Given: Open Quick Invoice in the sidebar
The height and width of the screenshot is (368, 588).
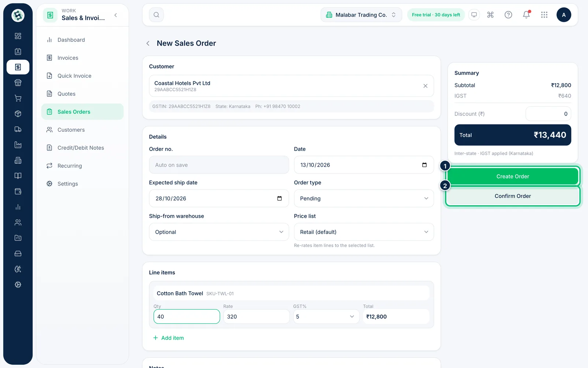Looking at the screenshot, I should click(82, 76).
